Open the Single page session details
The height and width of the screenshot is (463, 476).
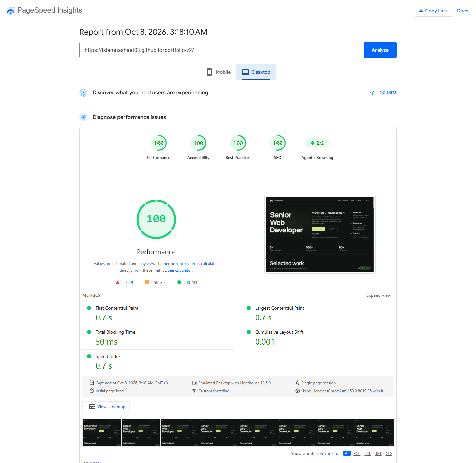tap(318, 383)
